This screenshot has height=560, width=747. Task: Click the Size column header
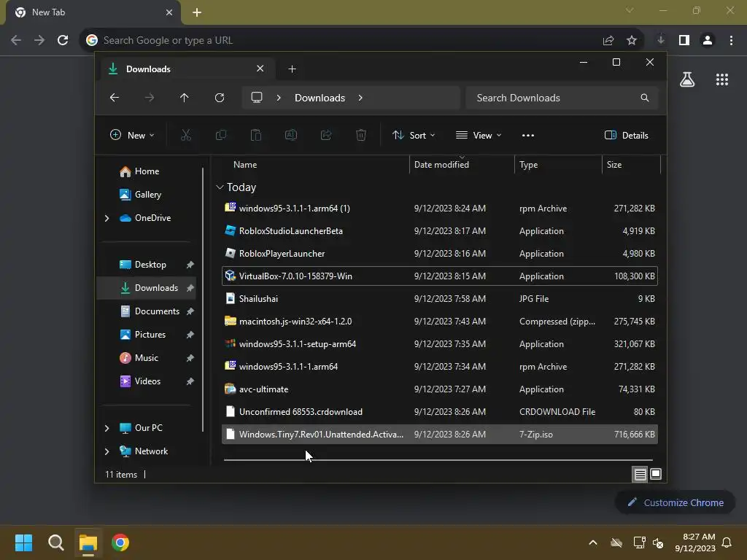tap(614, 165)
